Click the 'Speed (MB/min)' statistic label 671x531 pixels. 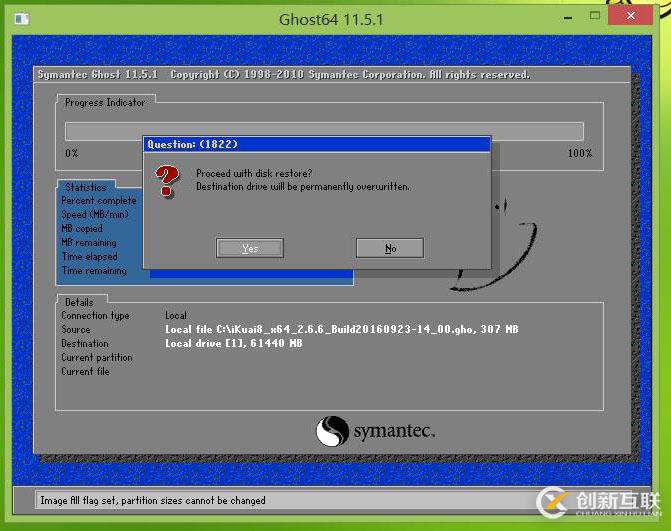click(95, 214)
